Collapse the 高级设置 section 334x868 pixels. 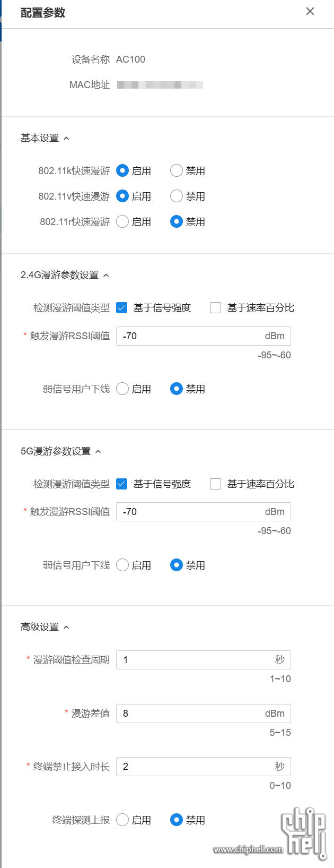pos(66,628)
